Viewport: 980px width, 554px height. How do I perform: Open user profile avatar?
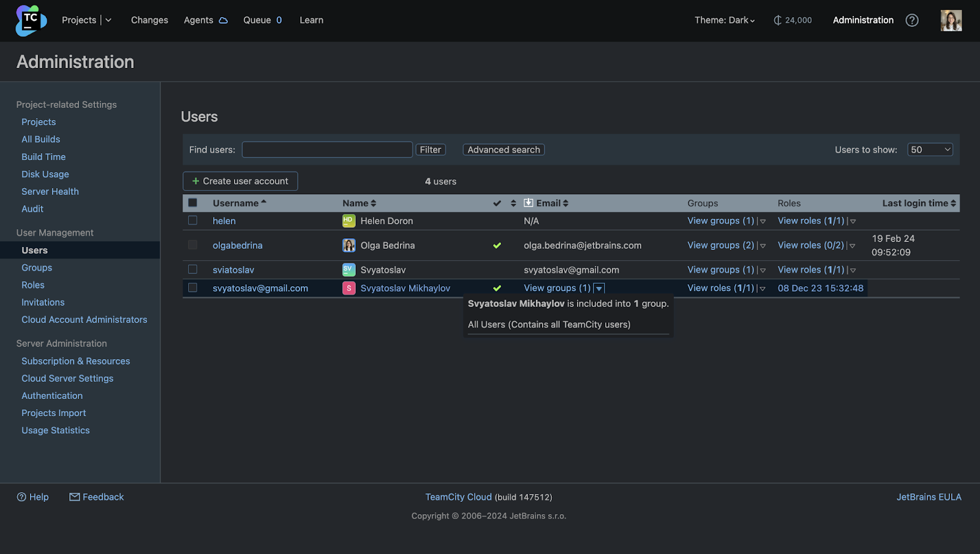tap(951, 20)
